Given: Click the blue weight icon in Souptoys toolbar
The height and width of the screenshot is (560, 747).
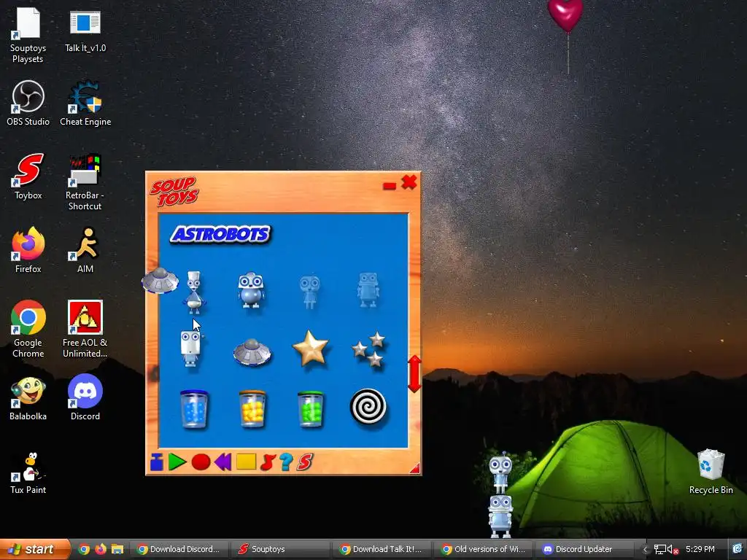Looking at the screenshot, I should (x=157, y=462).
